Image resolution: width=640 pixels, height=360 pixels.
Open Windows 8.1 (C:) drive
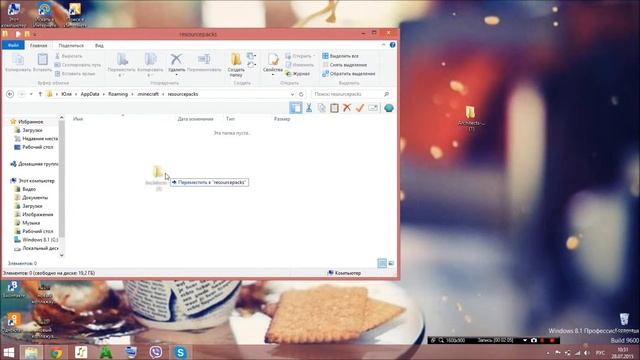coord(36,240)
